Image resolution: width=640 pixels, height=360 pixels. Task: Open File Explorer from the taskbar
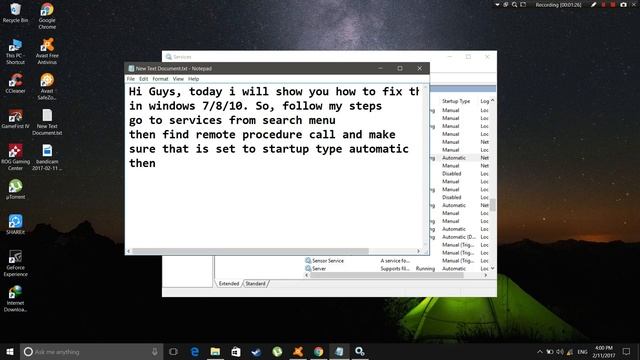pyautogui.click(x=215, y=351)
